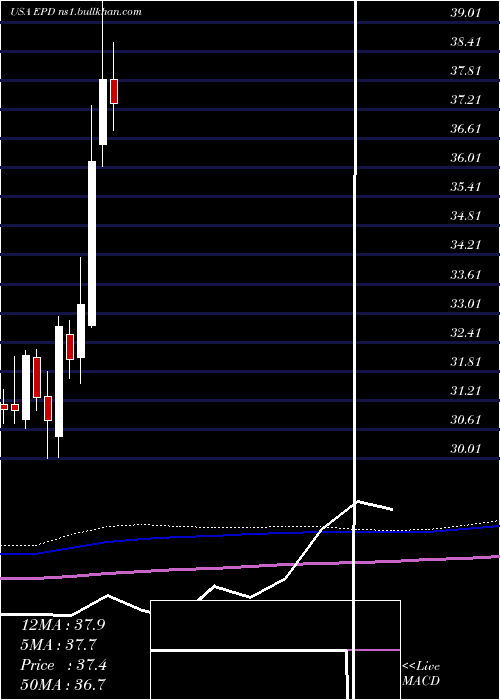
Task: Click the 12MA : 37.9 reading
Action: tap(62, 625)
